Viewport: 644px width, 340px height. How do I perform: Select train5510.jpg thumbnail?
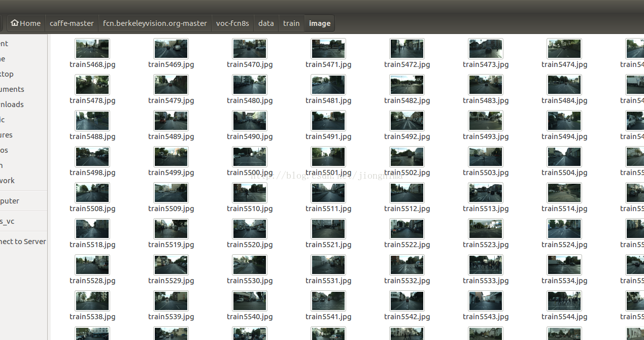click(x=250, y=193)
